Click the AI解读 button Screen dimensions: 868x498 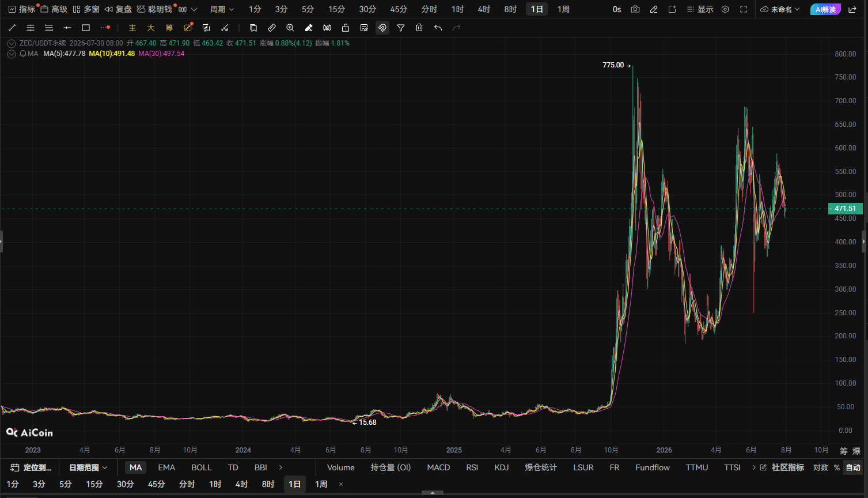coord(825,9)
